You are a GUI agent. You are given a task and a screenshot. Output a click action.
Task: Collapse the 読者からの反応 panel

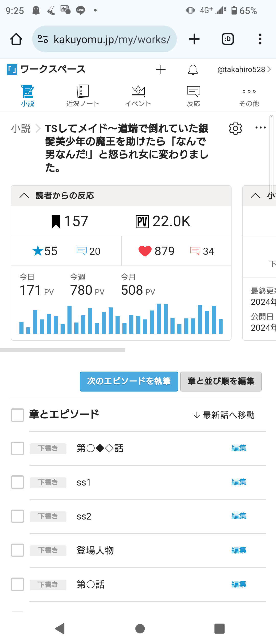coord(24,196)
